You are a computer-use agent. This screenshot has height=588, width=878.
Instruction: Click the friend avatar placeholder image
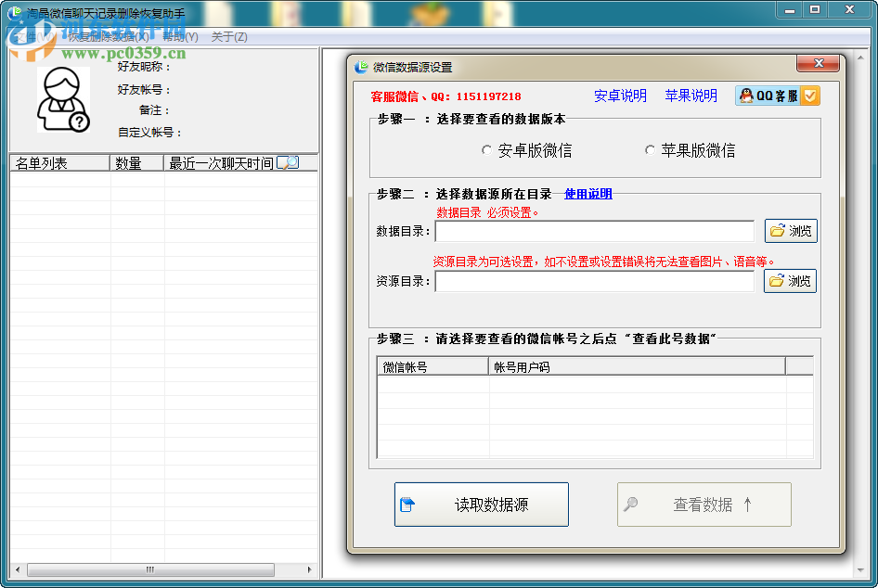pyautogui.click(x=63, y=99)
